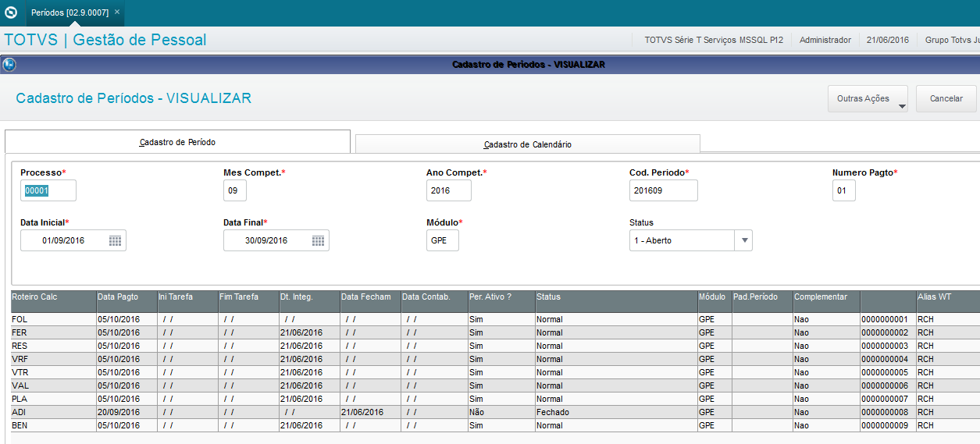Screen dimensions: 980x444
Task: Click the Status grid column header
Action: pos(615,302)
